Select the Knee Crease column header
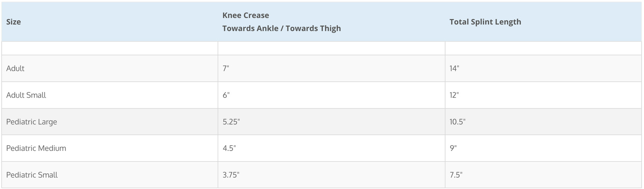644x189 pixels. pyautogui.click(x=246, y=15)
